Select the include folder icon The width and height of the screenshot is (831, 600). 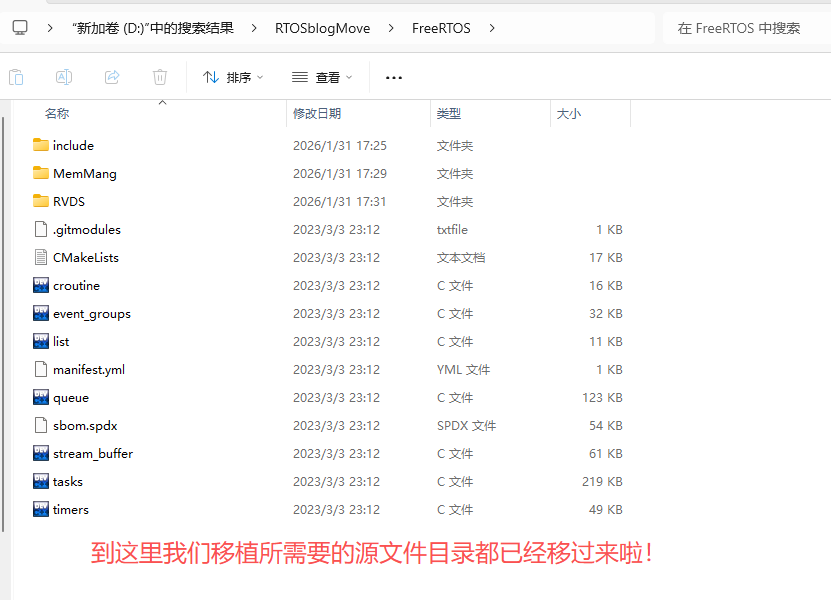coord(41,145)
